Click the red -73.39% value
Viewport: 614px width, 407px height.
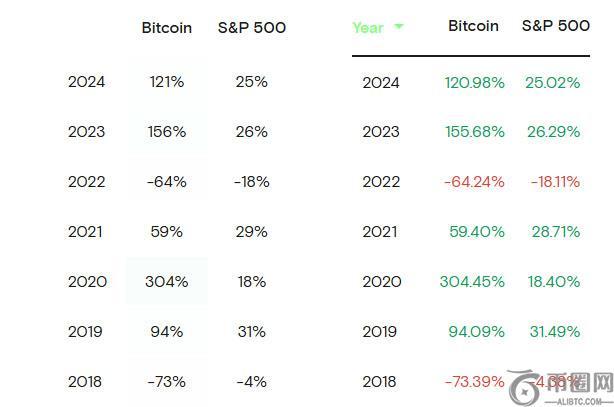click(x=475, y=382)
